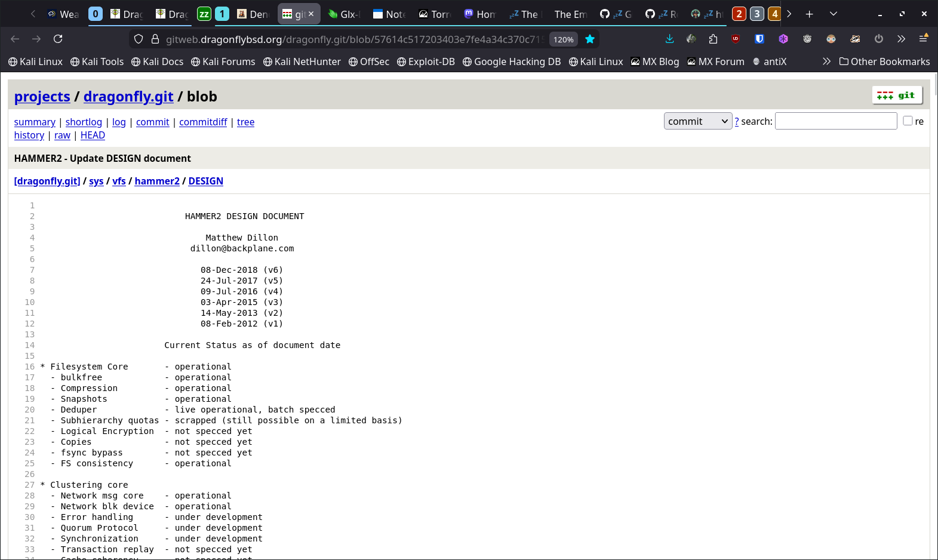Reload the current page
This screenshot has height=560, width=938.
58,39
